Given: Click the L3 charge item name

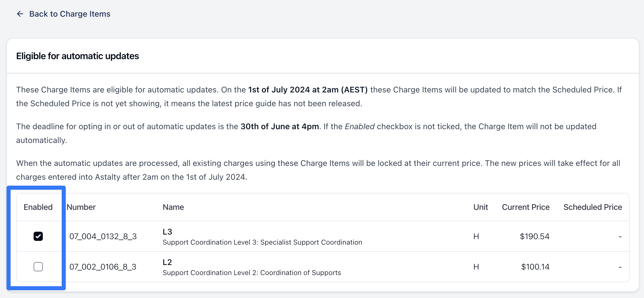Looking at the screenshot, I should [167, 232].
